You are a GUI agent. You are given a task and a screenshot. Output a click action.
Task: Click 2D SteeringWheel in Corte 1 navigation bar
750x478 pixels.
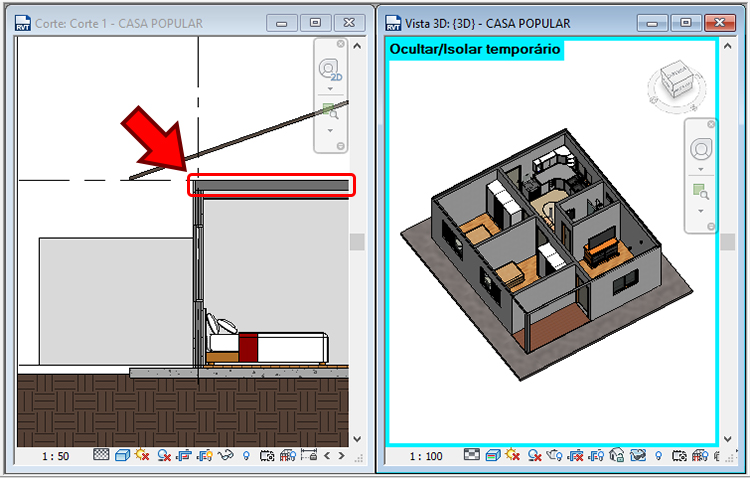coord(329,69)
